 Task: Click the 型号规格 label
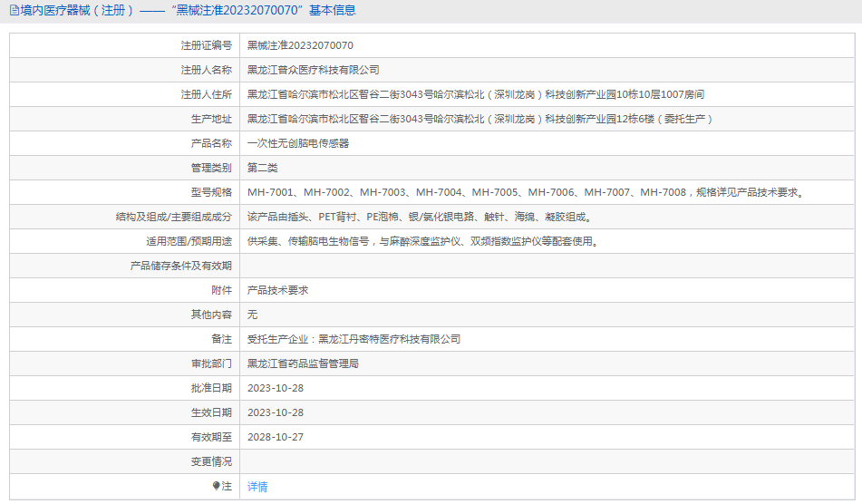click(x=212, y=192)
